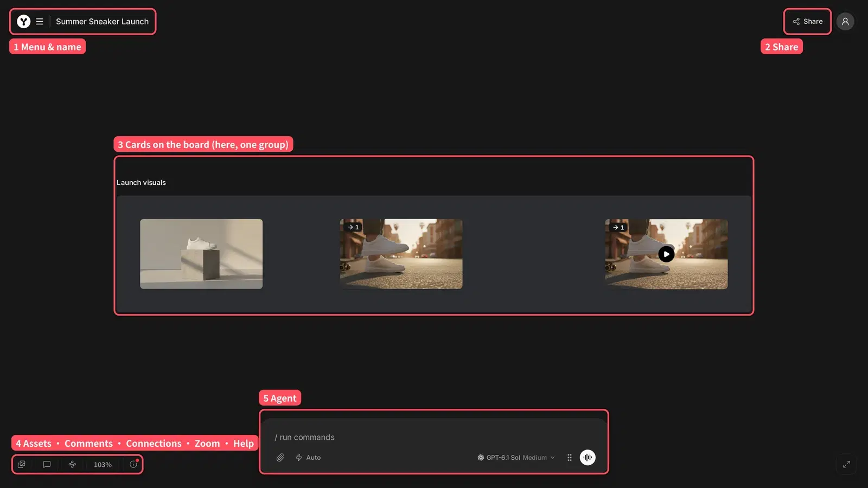The height and width of the screenshot is (488, 868).
Task: Start voice input with the waveform button
Action: [x=588, y=458]
